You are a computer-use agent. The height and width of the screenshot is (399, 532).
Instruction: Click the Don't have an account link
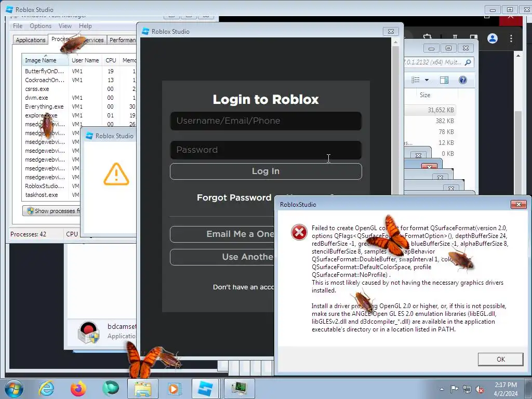coord(243,287)
